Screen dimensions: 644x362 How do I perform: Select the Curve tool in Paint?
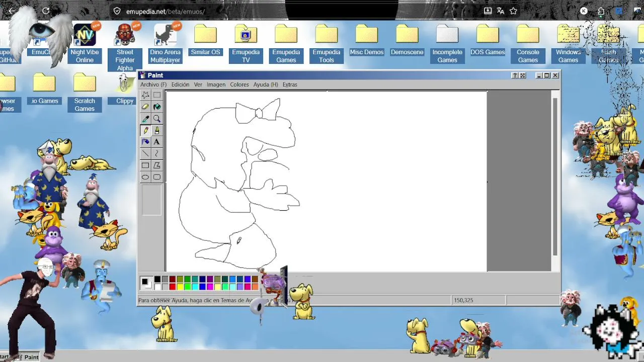click(157, 153)
